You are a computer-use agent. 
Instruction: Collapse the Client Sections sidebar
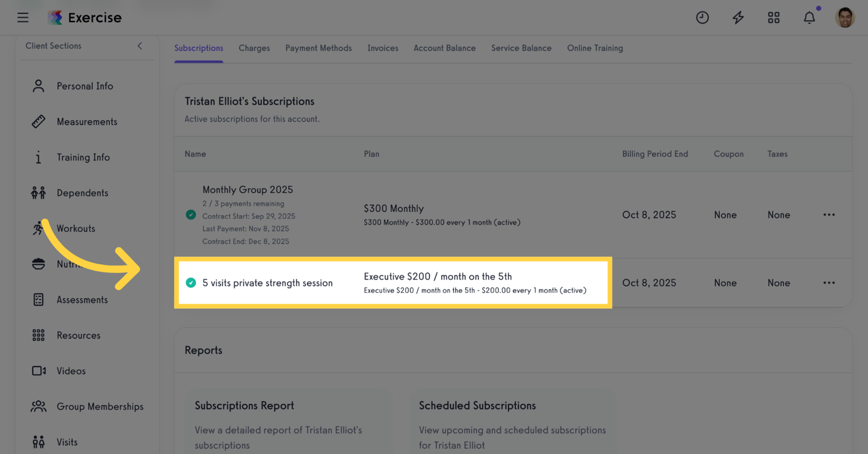click(x=140, y=46)
